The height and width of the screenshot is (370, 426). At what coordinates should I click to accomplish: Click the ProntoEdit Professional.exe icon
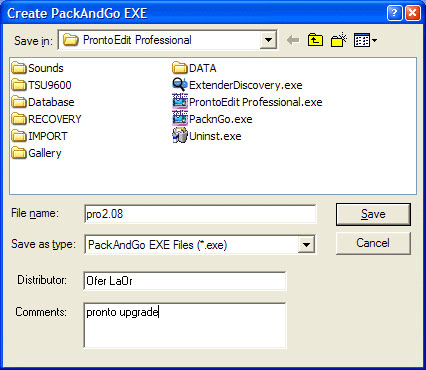coord(180,101)
